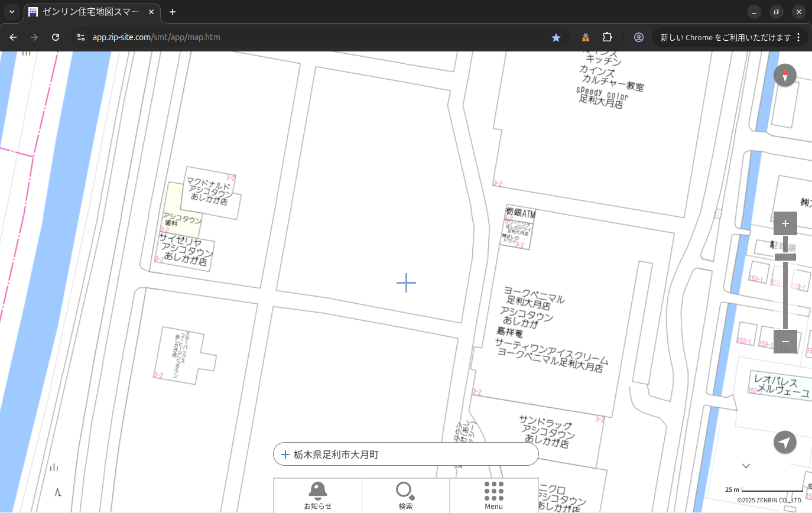The image size is (812, 513).
Task: Click the カインズ カルチャー教室 label
Action: pyautogui.click(x=611, y=79)
